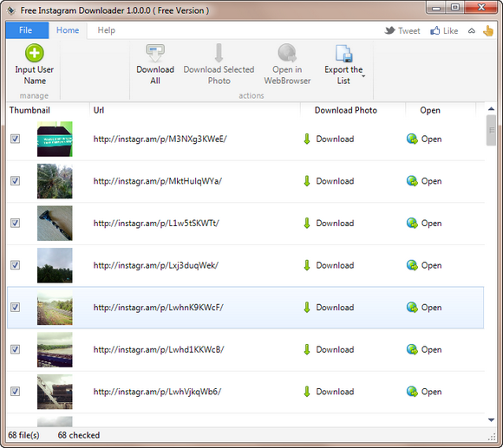Click URL text http://instagr.am/p/MktHulqWYa/

click(158, 181)
